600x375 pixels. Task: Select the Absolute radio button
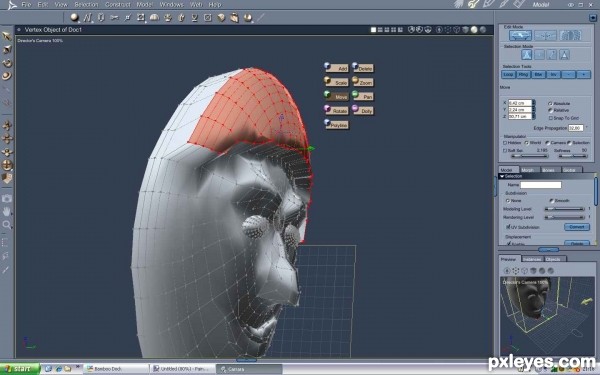pyautogui.click(x=550, y=103)
